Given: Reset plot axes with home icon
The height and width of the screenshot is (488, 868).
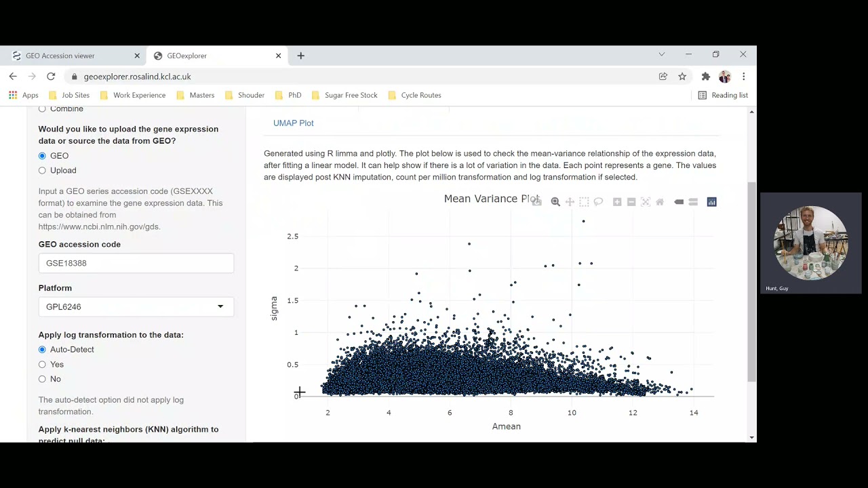Looking at the screenshot, I should tap(660, 202).
